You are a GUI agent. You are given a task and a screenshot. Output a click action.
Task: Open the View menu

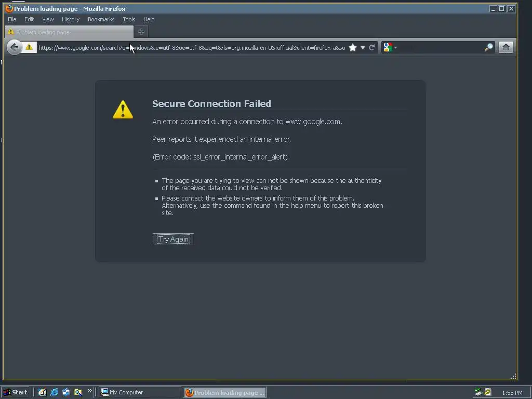click(x=48, y=19)
